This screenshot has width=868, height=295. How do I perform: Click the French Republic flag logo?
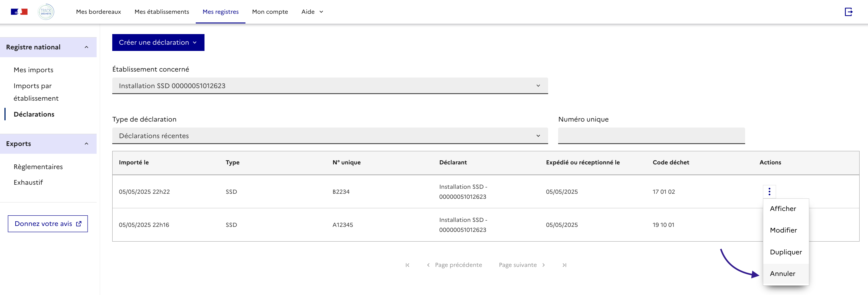[19, 12]
